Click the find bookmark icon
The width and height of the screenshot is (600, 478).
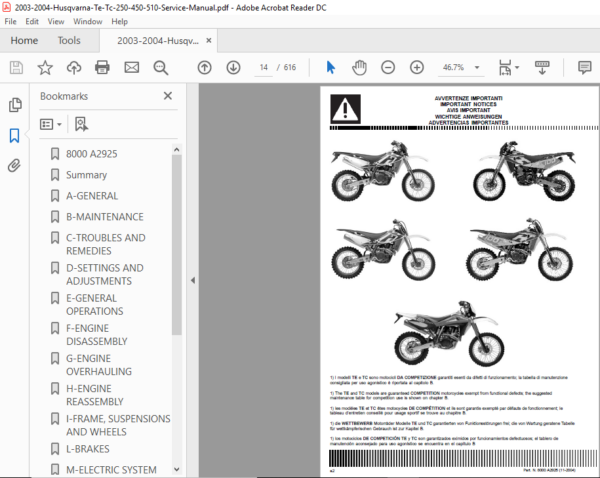click(81, 124)
